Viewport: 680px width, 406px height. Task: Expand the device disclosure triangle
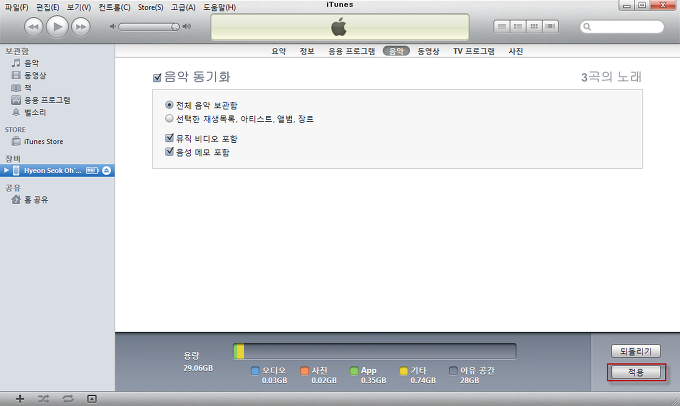[x=6, y=170]
